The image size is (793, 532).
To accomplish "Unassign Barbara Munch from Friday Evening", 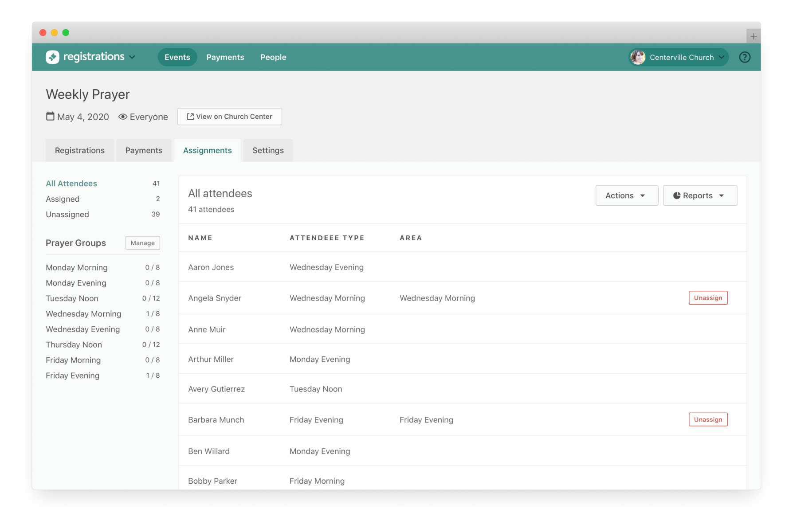I will pos(708,419).
